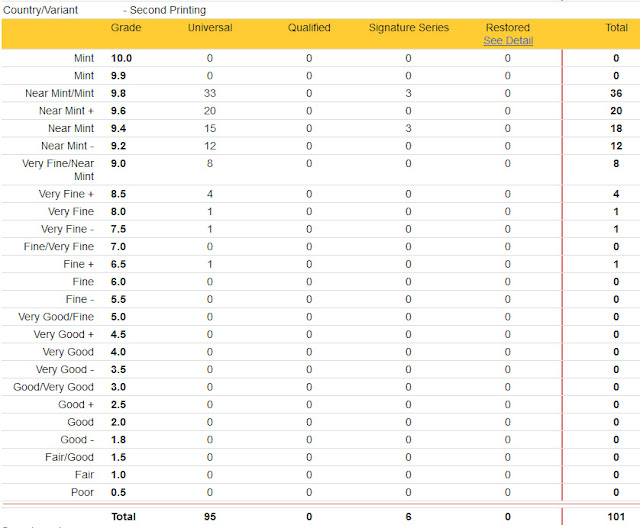Select the grade 10.0 cell

(121, 58)
